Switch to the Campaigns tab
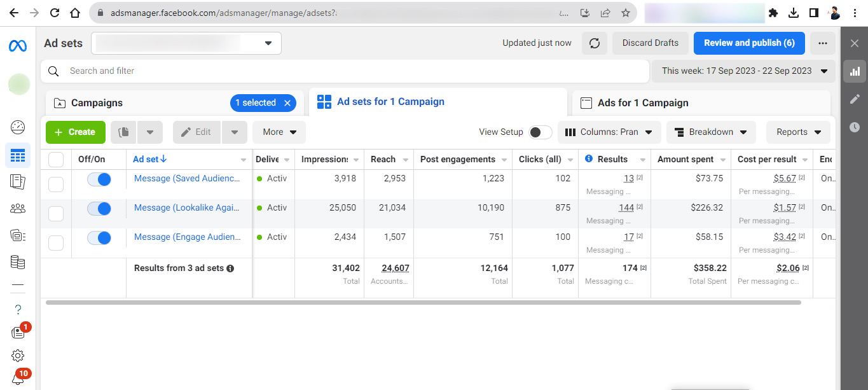This screenshot has height=390, width=868. pos(97,103)
